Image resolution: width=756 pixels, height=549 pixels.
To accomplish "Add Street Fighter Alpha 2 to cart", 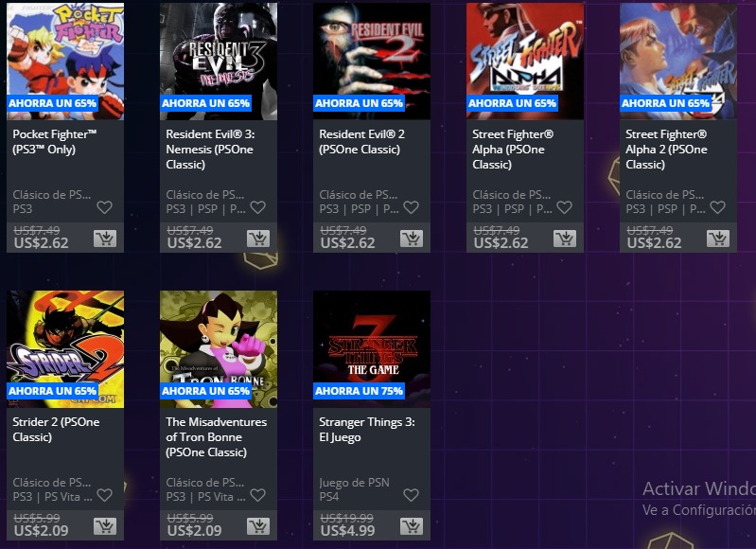I will (x=718, y=239).
